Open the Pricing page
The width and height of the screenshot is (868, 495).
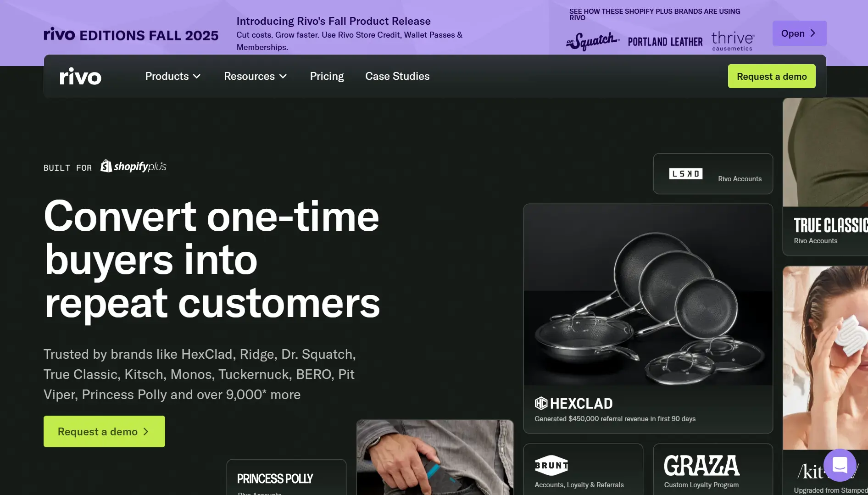pyautogui.click(x=327, y=76)
